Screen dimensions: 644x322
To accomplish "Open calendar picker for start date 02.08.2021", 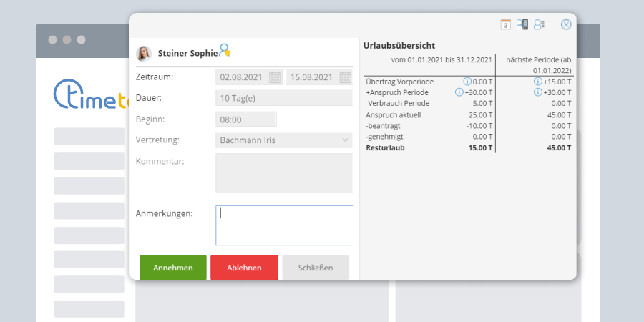I will coord(275,77).
